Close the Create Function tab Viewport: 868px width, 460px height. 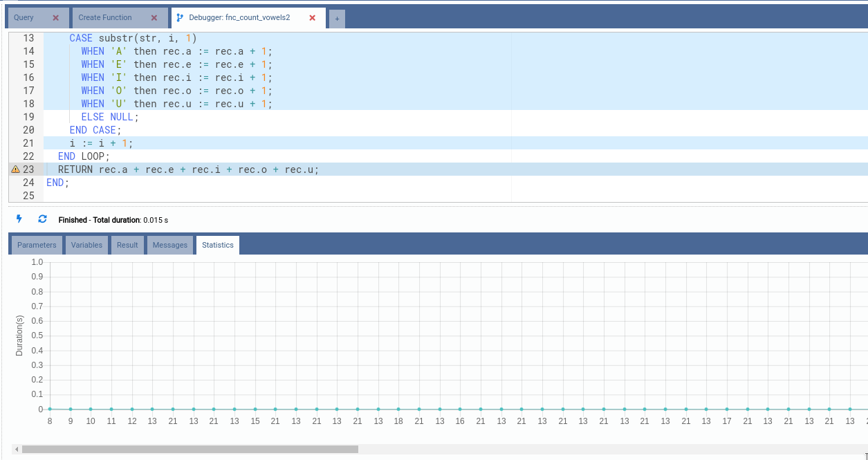154,18
